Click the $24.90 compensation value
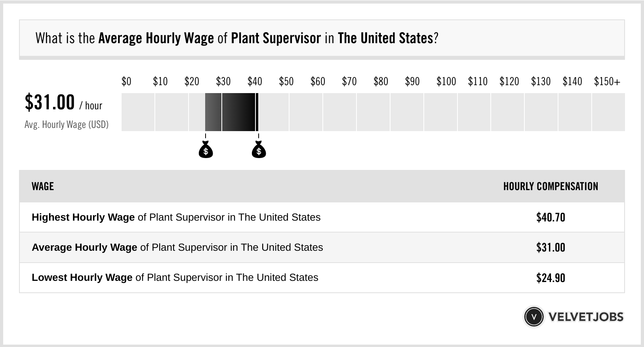This screenshot has width=644, height=347. pos(551,278)
